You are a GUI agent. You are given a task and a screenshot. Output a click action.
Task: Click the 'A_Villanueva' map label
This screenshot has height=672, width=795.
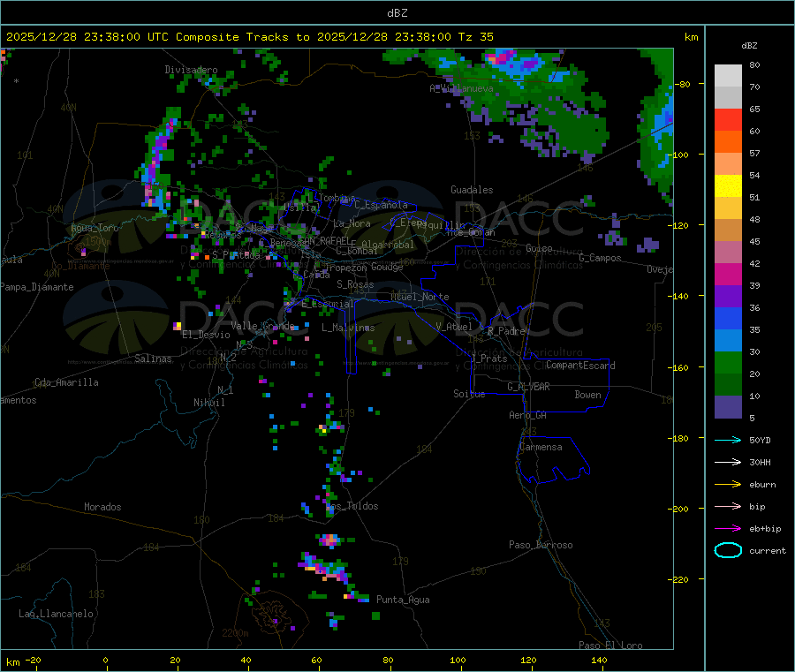[x=461, y=88]
